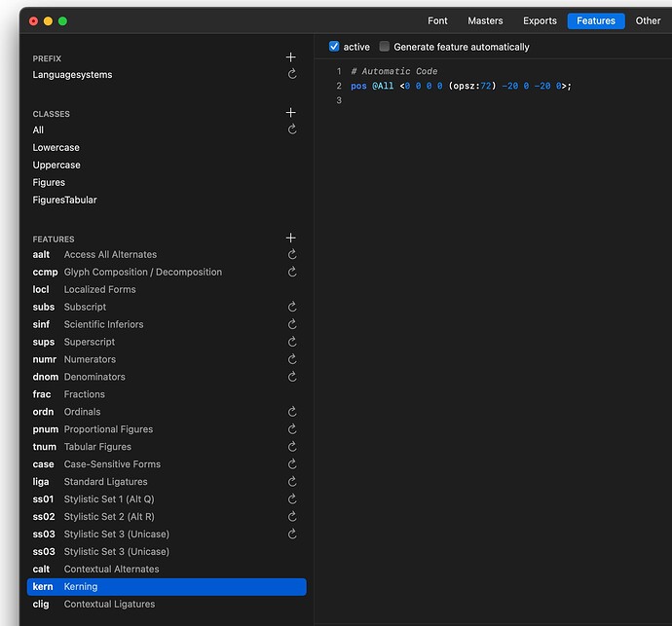672x626 pixels.
Task: Add a new class with plus icon
Action: 290,113
